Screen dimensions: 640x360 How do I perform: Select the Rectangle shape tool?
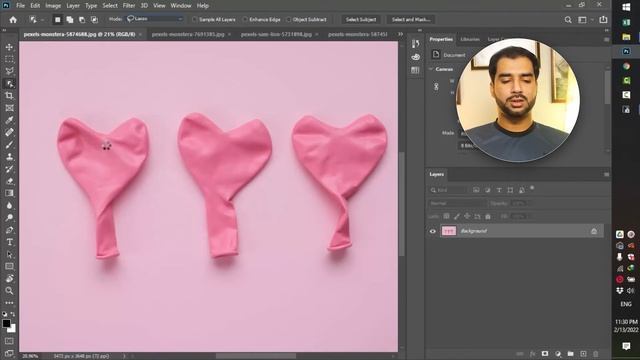point(9,267)
